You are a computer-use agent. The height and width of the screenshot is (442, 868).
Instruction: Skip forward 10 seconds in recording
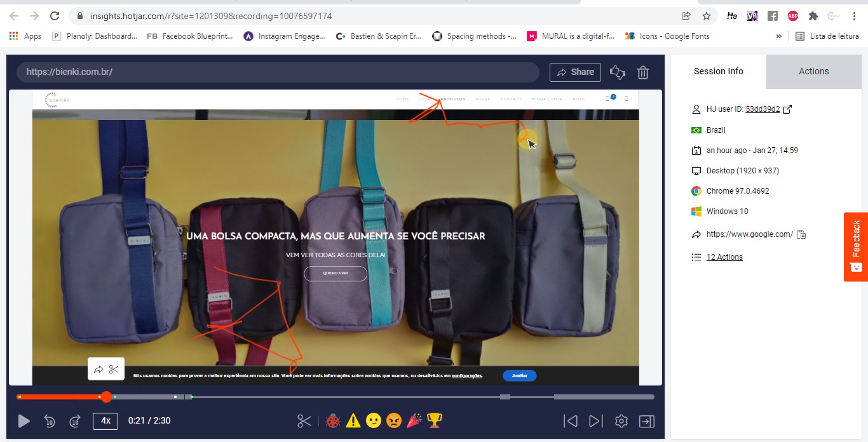coord(75,421)
